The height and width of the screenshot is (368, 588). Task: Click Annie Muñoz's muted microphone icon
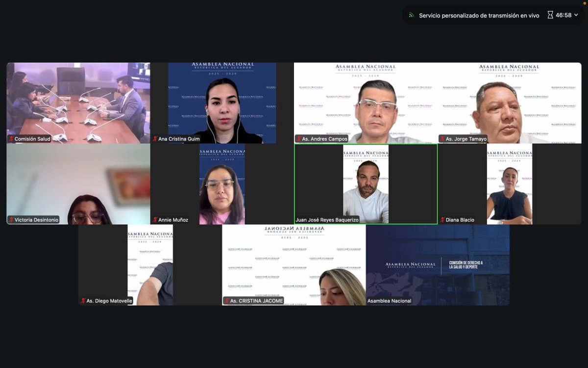coord(155,220)
